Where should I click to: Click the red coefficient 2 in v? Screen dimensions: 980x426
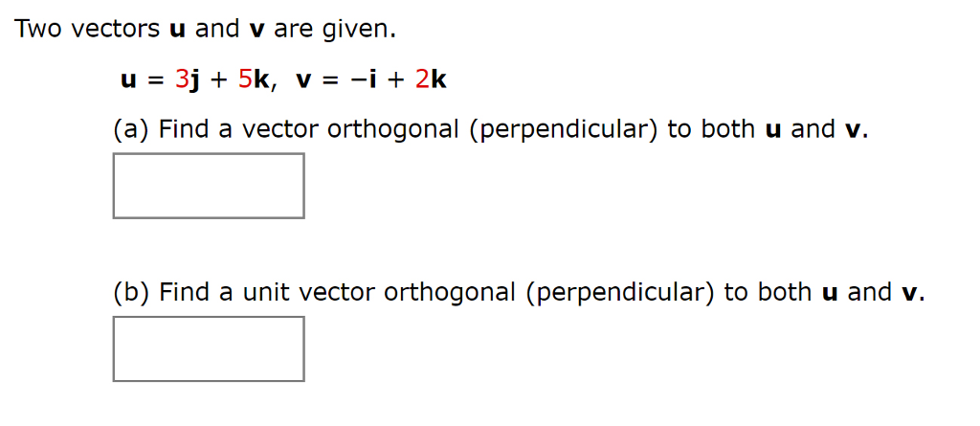click(x=422, y=80)
